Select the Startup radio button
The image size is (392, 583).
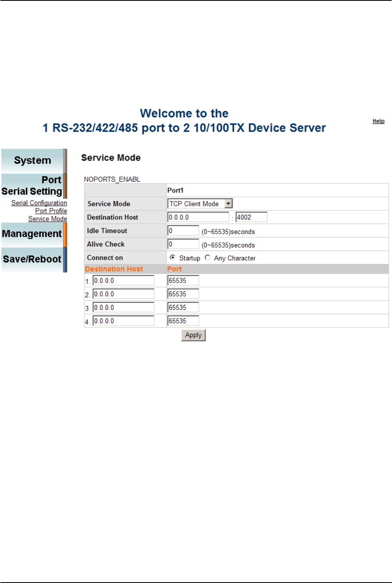(x=172, y=257)
